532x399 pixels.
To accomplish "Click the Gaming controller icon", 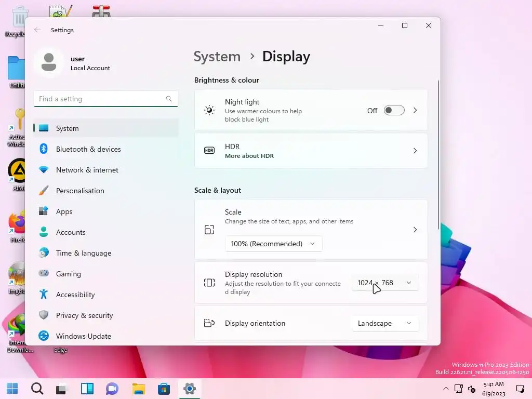I will pyautogui.click(x=44, y=273).
